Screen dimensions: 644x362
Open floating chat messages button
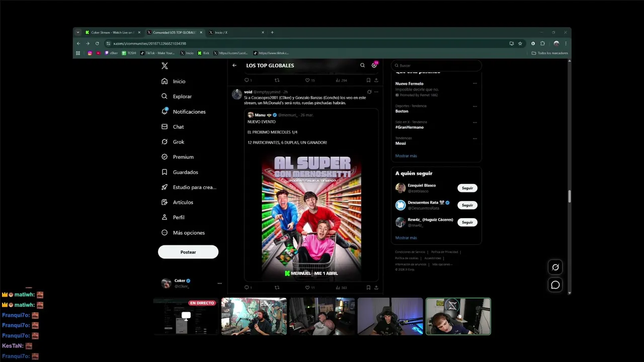click(555, 285)
